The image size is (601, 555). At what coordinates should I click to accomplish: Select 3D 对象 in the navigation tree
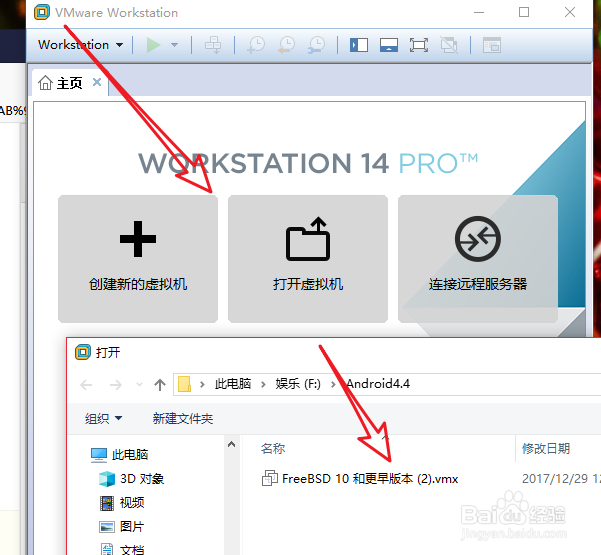point(131,479)
